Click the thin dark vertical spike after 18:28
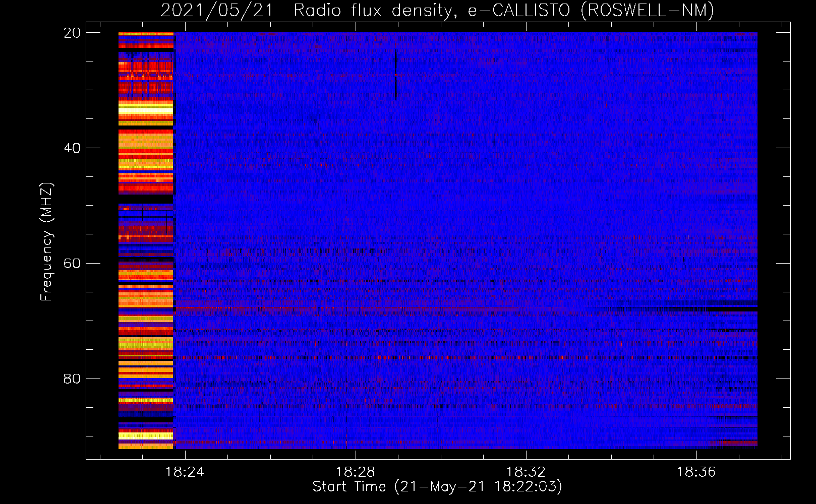Image resolution: width=816 pixels, height=504 pixels. coord(396,74)
